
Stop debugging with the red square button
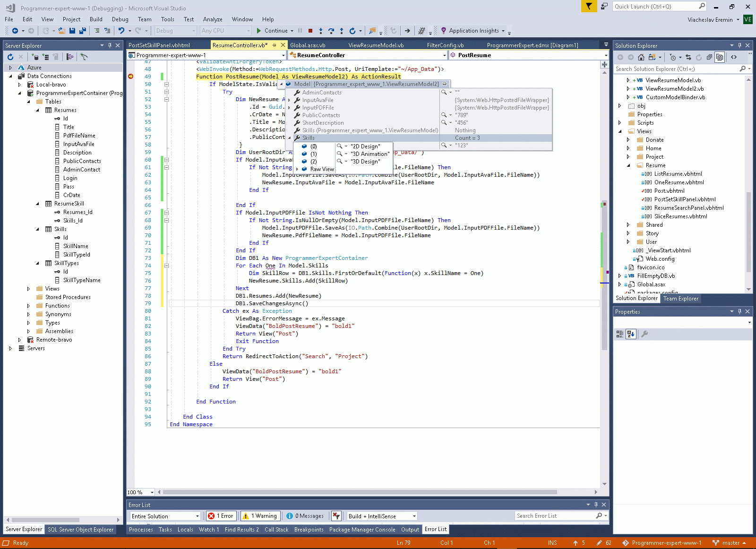310,31
